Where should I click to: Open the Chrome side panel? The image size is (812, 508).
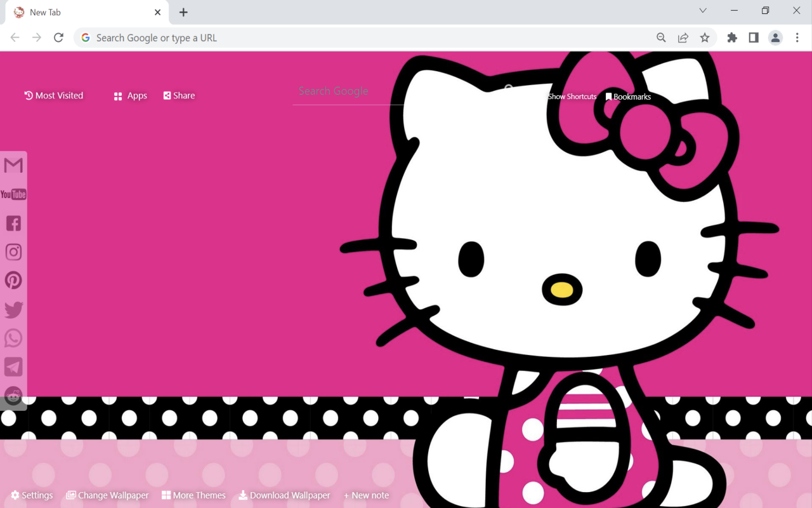[x=754, y=37]
